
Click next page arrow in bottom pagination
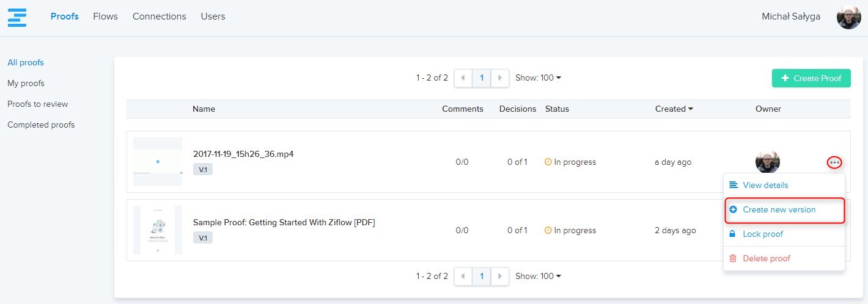[x=500, y=277]
